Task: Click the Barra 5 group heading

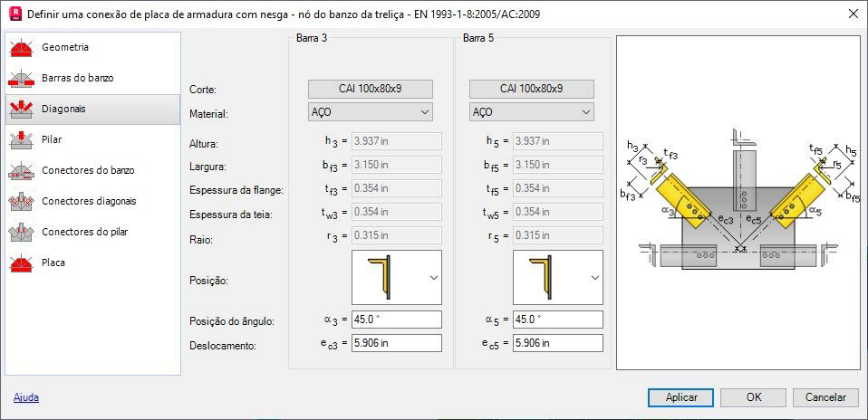Action: 478,38
